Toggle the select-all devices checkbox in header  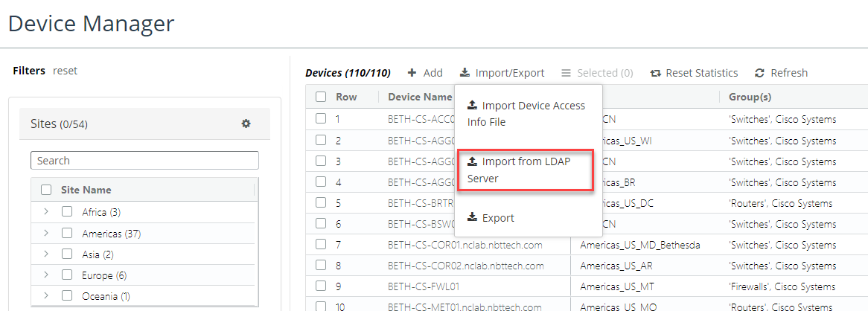321,97
